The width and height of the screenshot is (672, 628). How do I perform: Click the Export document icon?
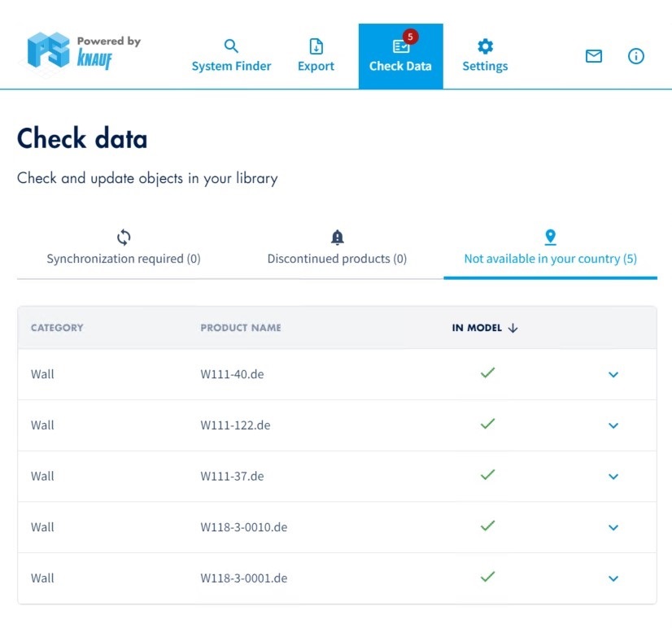tap(316, 46)
